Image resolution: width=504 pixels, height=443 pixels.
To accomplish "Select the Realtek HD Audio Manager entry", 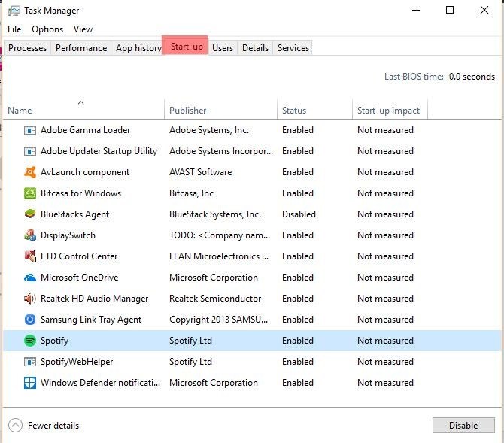I will click(x=94, y=299).
